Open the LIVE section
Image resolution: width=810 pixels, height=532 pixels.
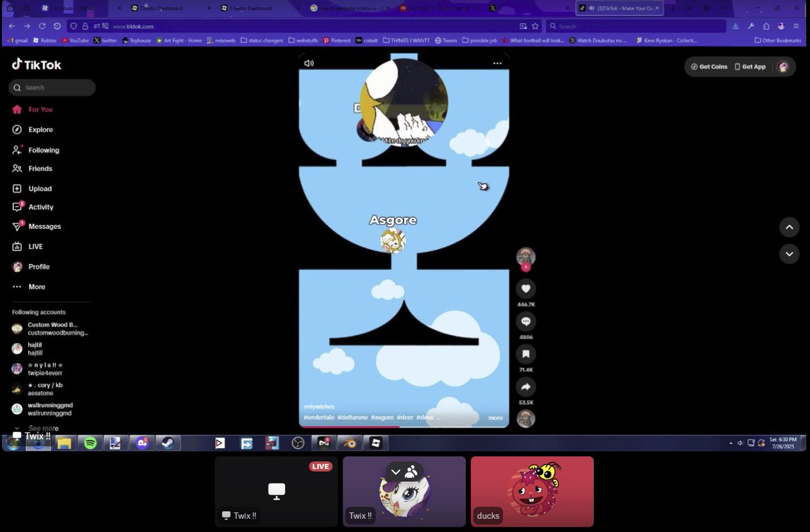28,247
